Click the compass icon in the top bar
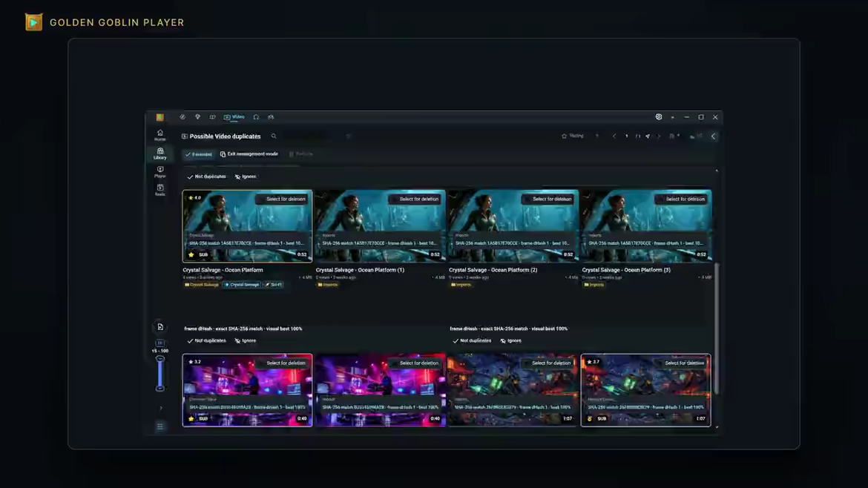 [182, 117]
